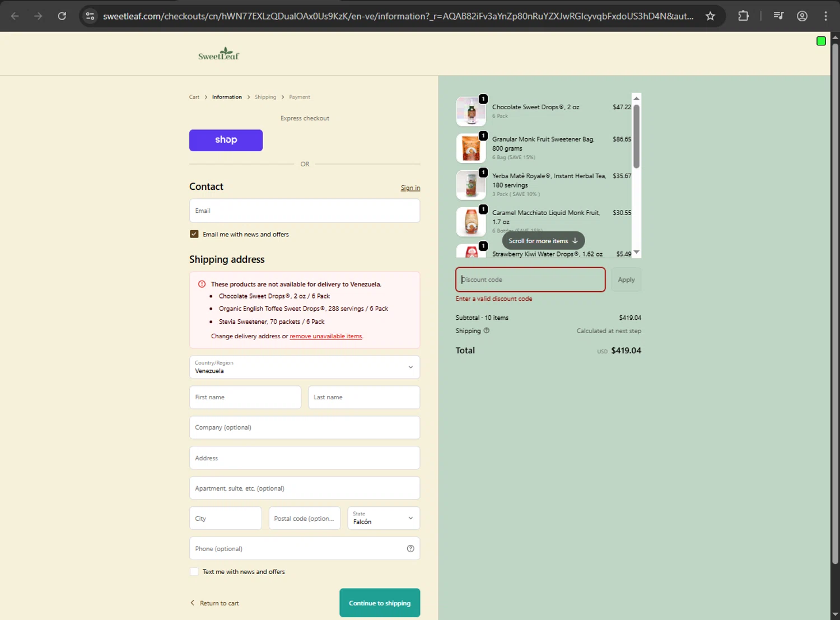840x620 pixels.
Task: Focus the Phone (optional) field
Action: 305,548
